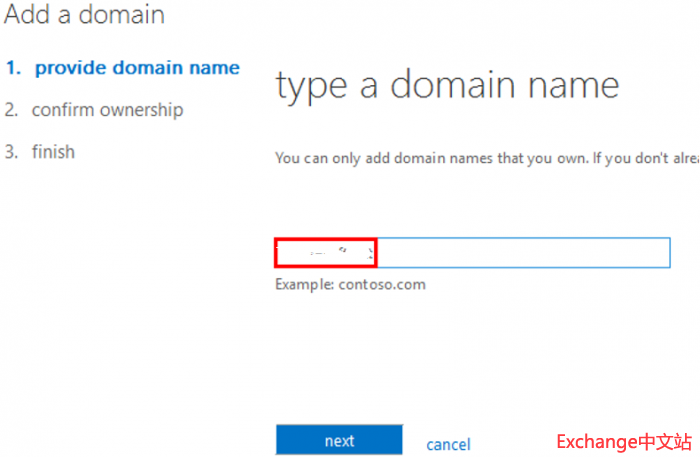Click step number 2 in wizard list

(11, 110)
